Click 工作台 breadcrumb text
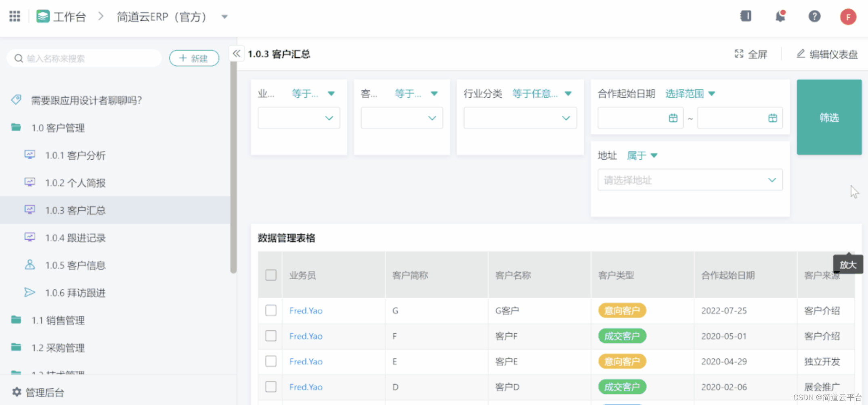Viewport: 868px width, 405px height. [x=69, y=17]
